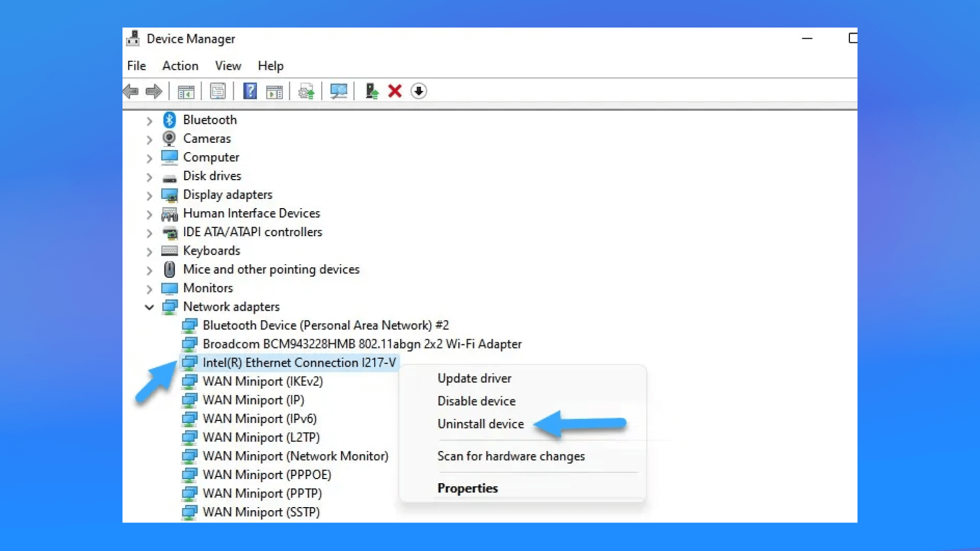980x551 pixels.
Task: Minimize the Device Manager window
Action: (x=807, y=38)
